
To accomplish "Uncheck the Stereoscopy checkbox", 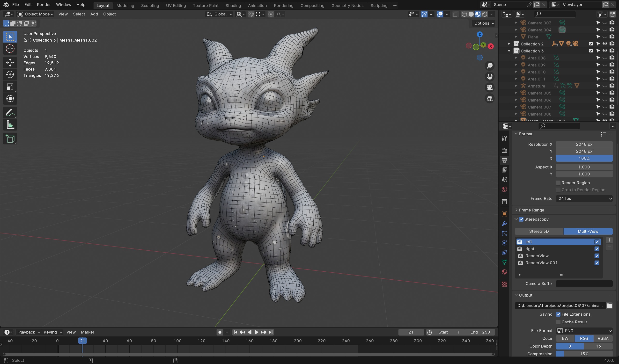I will click(x=521, y=219).
